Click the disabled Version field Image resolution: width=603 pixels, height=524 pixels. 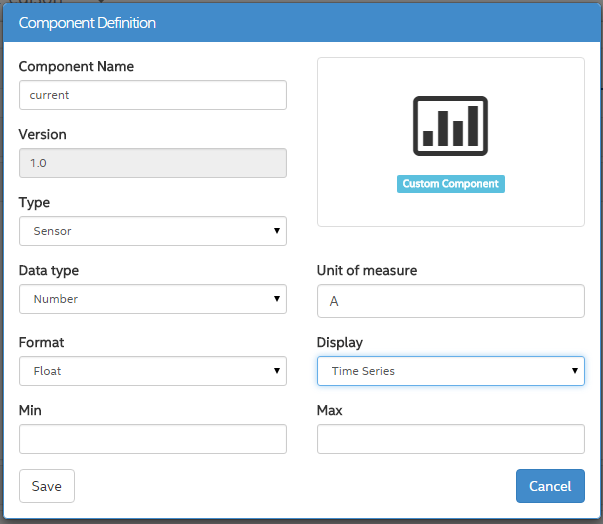[152, 163]
